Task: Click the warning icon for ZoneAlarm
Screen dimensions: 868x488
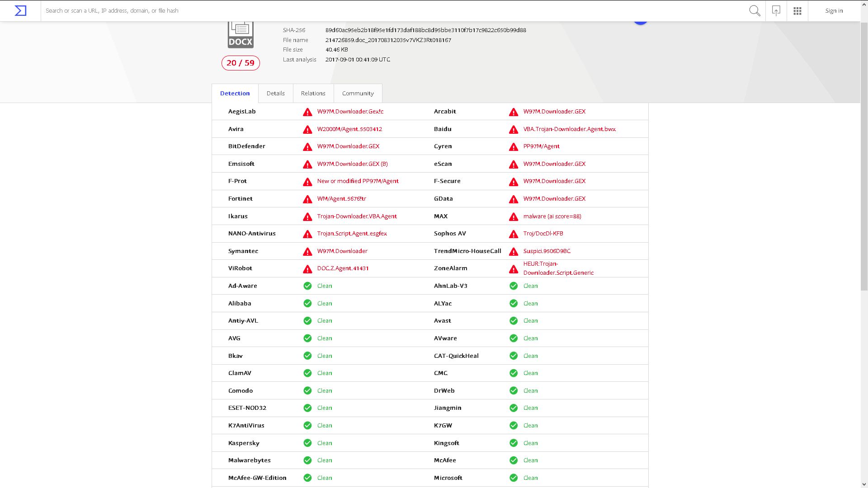Action: (x=514, y=269)
